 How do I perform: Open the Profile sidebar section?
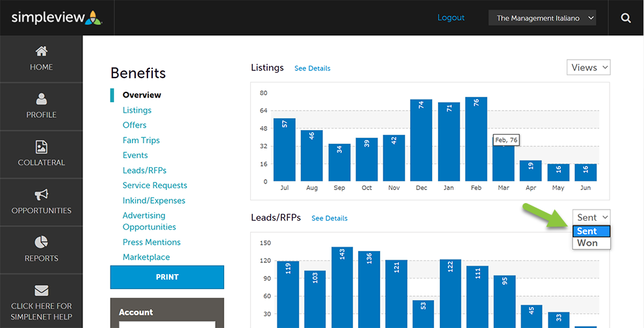[41, 107]
